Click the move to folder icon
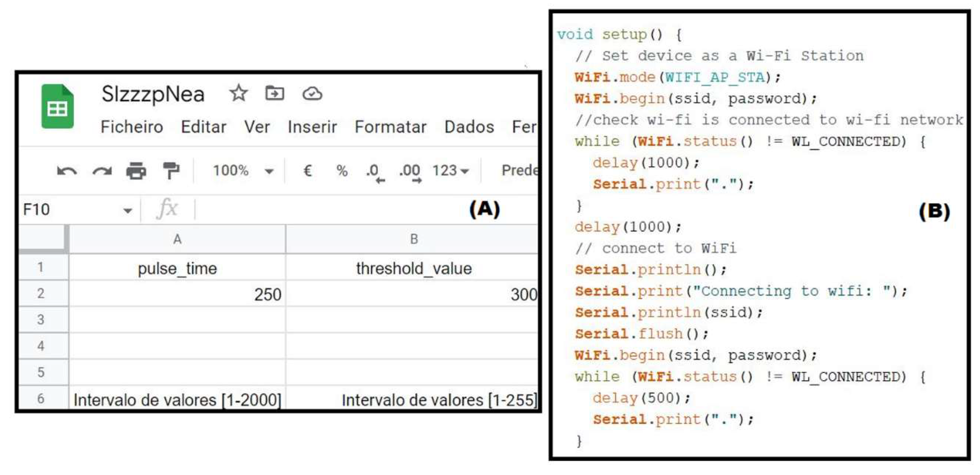The height and width of the screenshot is (475, 980). point(274,93)
